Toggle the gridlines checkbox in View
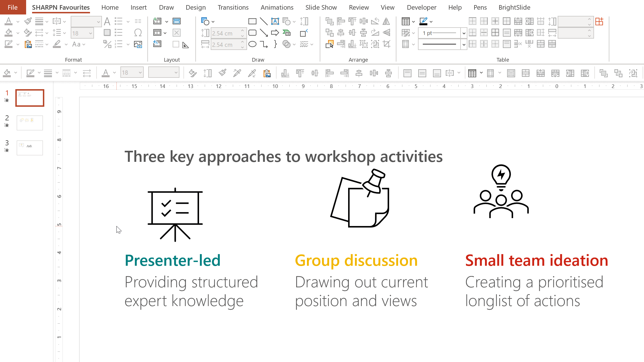644x362 pixels. (387, 7)
